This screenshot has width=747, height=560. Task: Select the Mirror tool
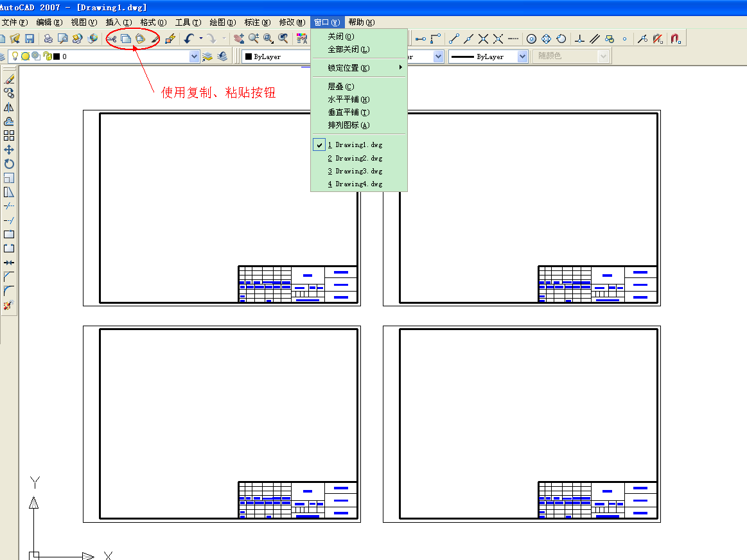9,107
